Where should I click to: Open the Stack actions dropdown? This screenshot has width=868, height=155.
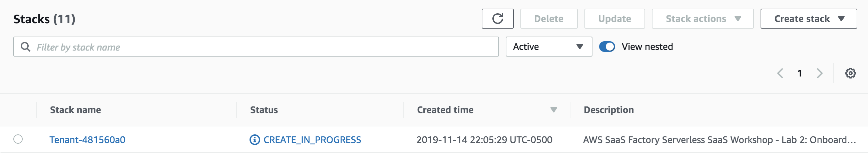[703, 19]
